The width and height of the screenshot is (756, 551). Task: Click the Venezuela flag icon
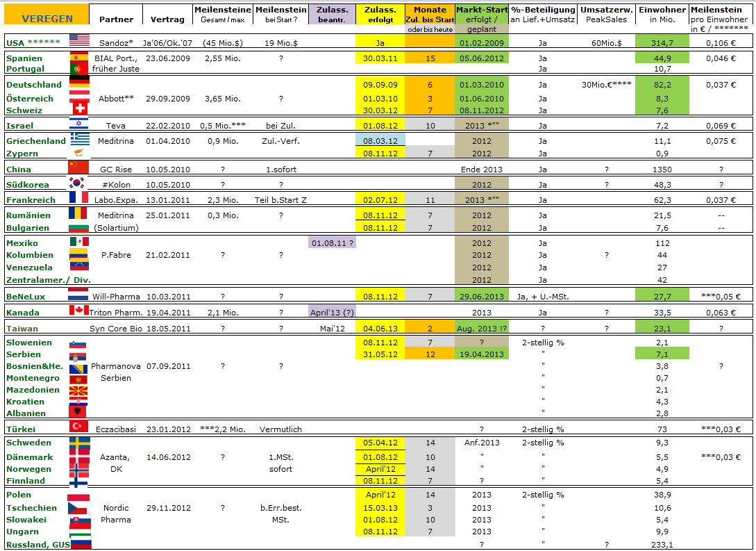pos(80,265)
